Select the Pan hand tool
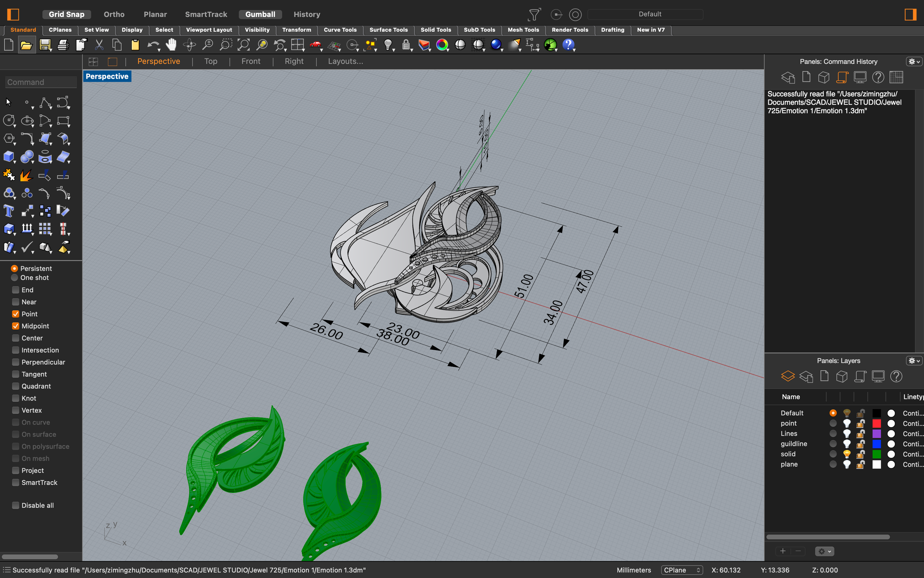This screenshot has height=578, width=924. [171, 45]
